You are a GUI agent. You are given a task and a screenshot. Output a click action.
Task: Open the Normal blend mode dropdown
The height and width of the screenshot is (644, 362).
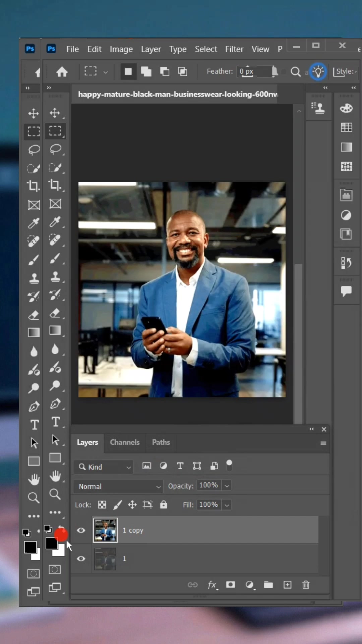(x=118, y=486)
